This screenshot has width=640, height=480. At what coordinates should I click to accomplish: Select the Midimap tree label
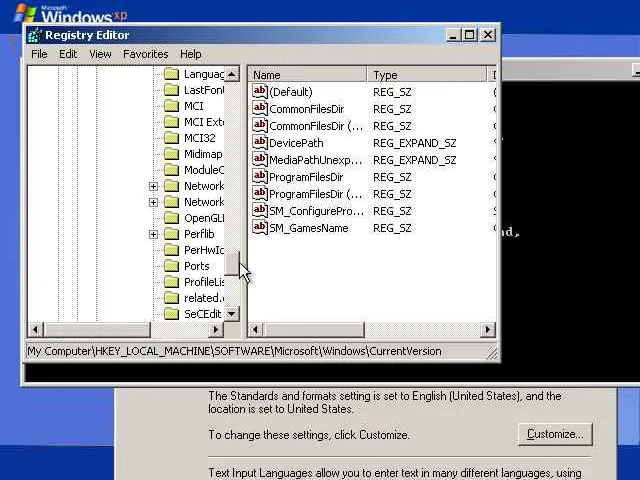[203, 154]
